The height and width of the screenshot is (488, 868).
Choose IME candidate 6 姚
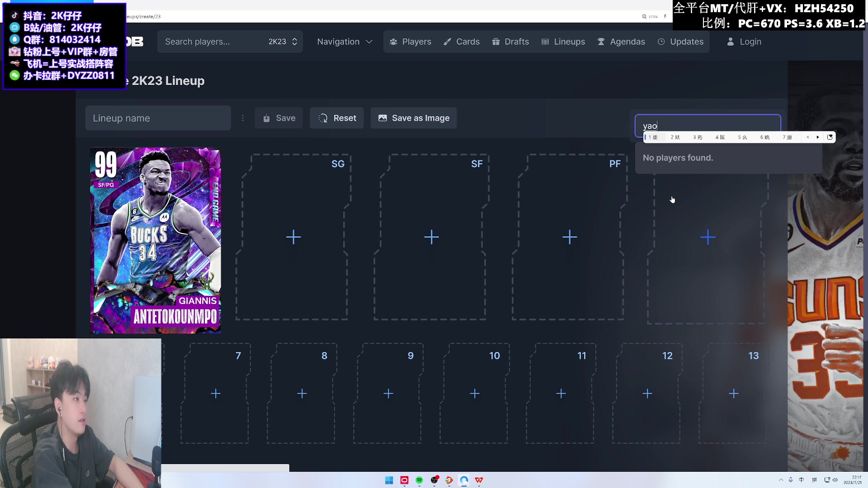pyautogui.click(x=765, y=137)
